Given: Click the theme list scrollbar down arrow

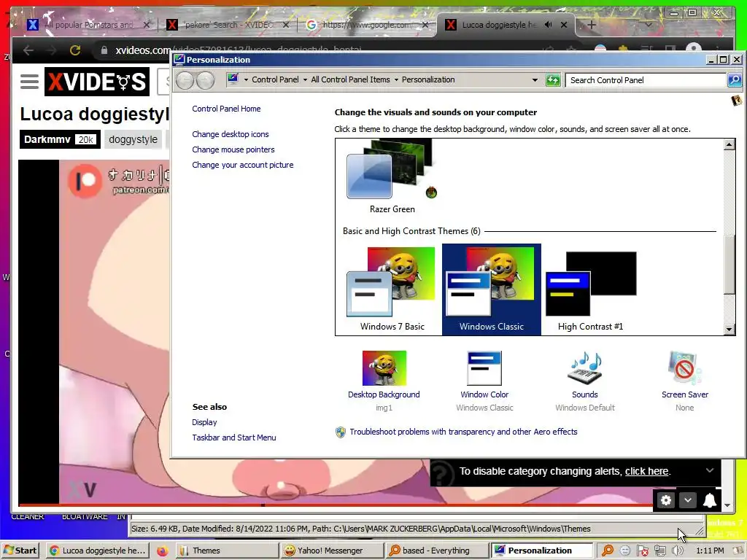Looking at the screenshot, I should point(729,329).
